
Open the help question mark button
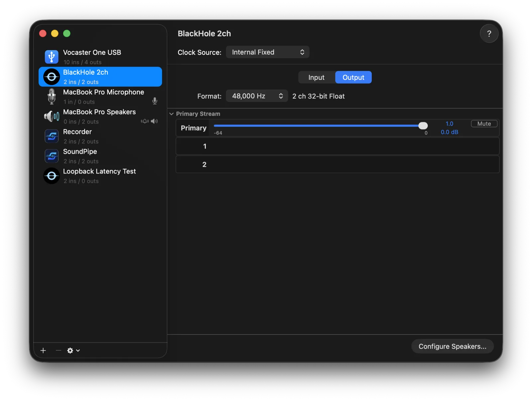pyautogui.click(x=489, y=34)
